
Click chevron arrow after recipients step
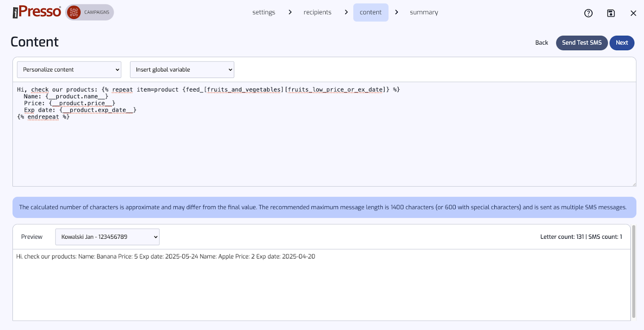[x=346, y=12]
